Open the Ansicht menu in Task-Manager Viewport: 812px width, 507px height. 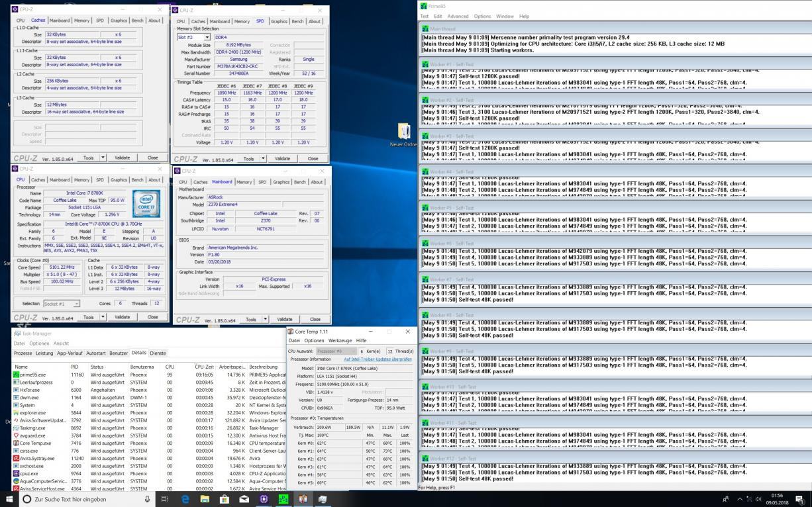pyautogui.click(x=61, y=344)
